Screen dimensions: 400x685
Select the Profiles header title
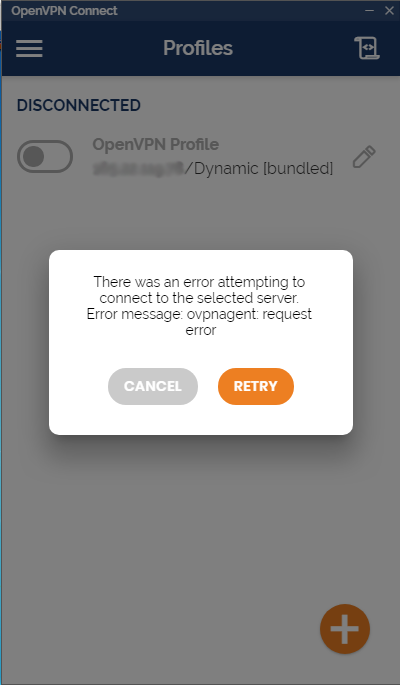pos(198,48)
